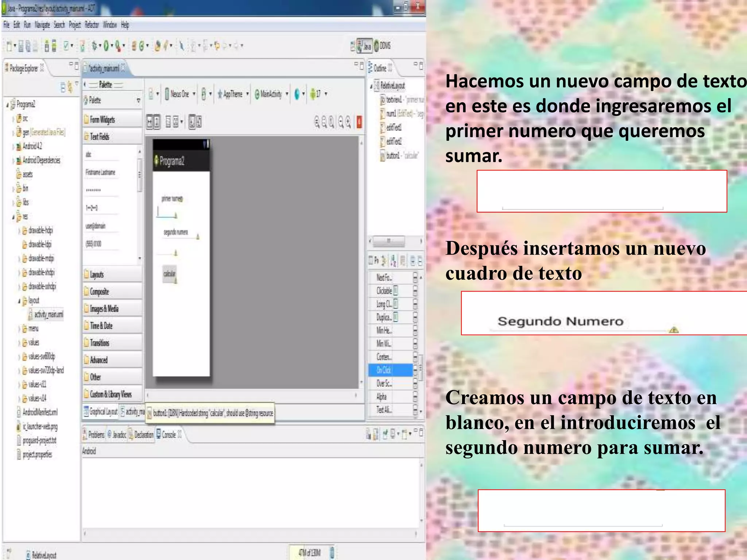
Task: Open the Refactor menu
Action: [92, 25]
